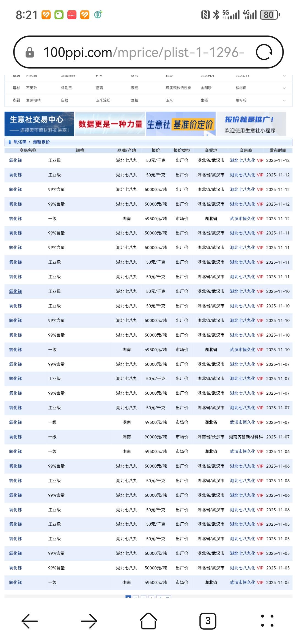This screenshot has height=644, width=297.
Task: Click the 氧化锑 link in the section heading
Action: pyautogui.click(x=20, y=142)
